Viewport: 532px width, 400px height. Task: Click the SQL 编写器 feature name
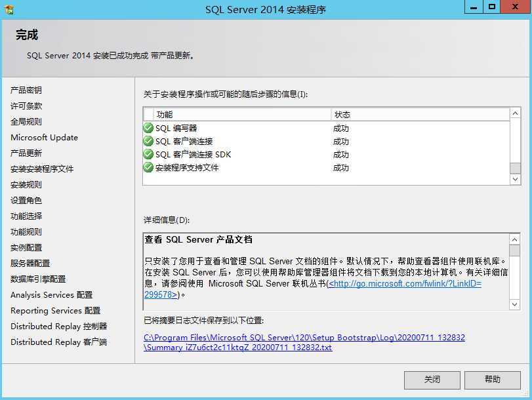coord(176,129)
